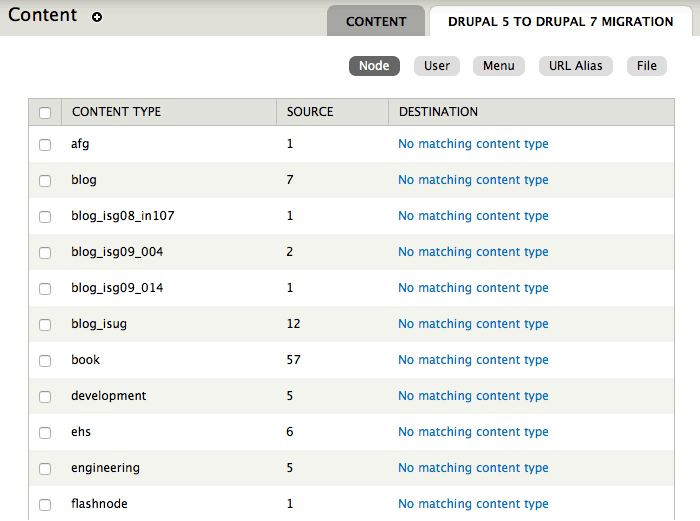Switch to the CONTENT tab
Screen dimensions: 700x521
click(376, 21)
